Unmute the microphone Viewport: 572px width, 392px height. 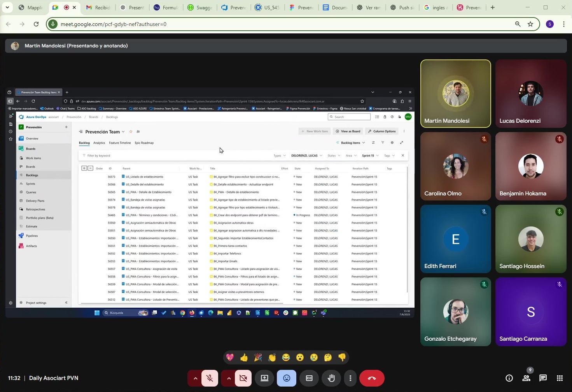coord(210,378)
